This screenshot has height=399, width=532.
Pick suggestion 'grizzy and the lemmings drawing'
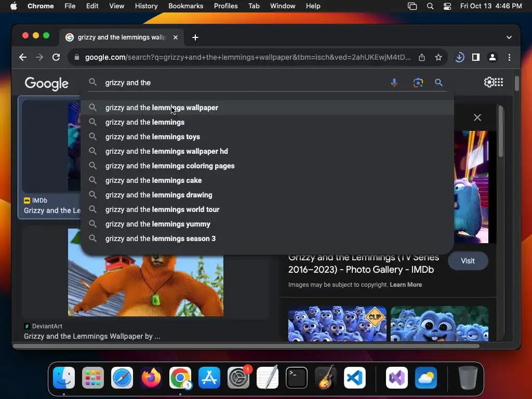pyautogui.click(x=268, y=195)
